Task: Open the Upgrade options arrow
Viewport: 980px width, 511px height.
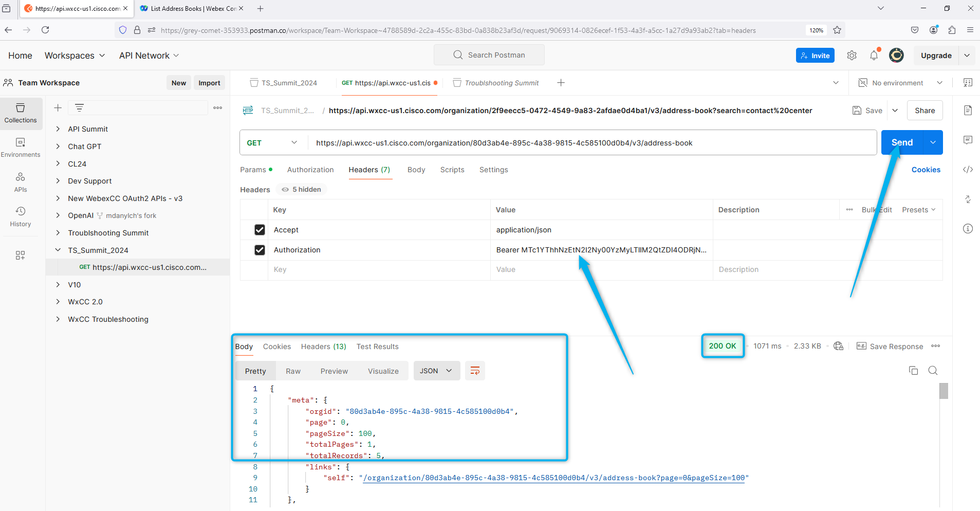Action: click(967, 56)
